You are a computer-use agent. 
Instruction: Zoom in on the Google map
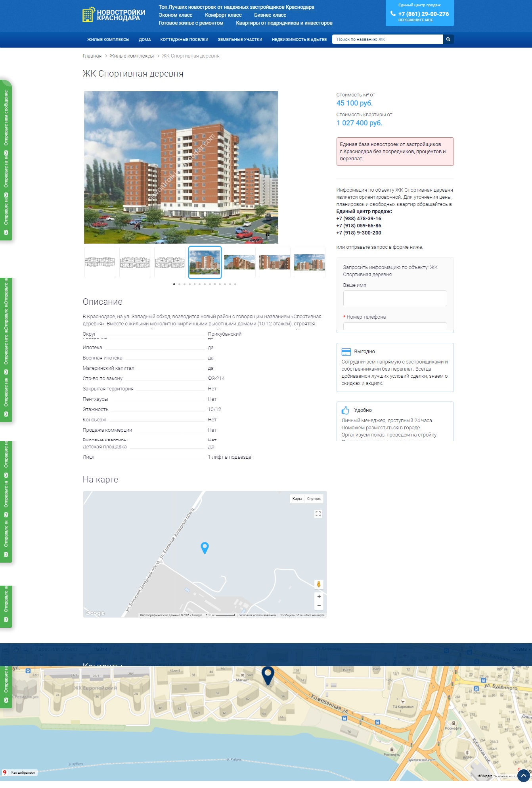click(x=319, y=596)
